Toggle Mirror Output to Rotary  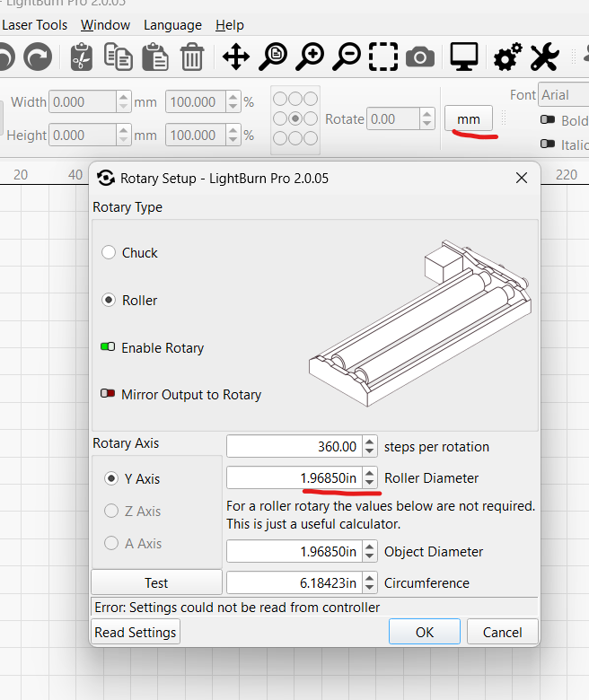[109, 395]
